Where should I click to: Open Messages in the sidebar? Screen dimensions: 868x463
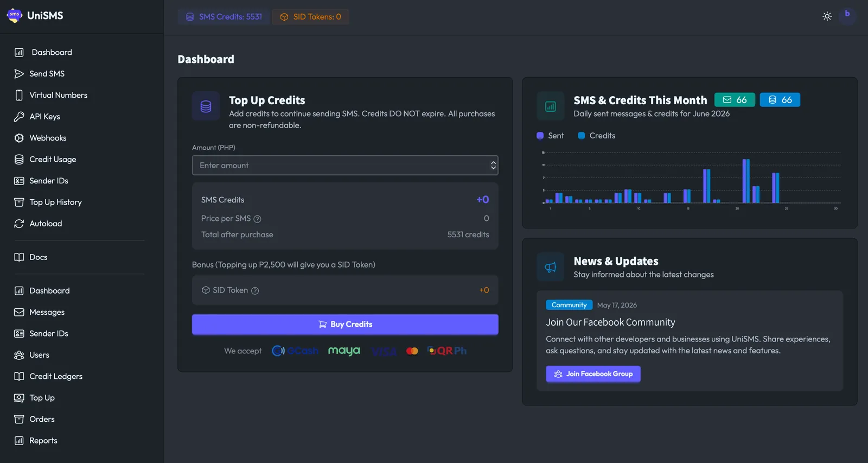40,312
